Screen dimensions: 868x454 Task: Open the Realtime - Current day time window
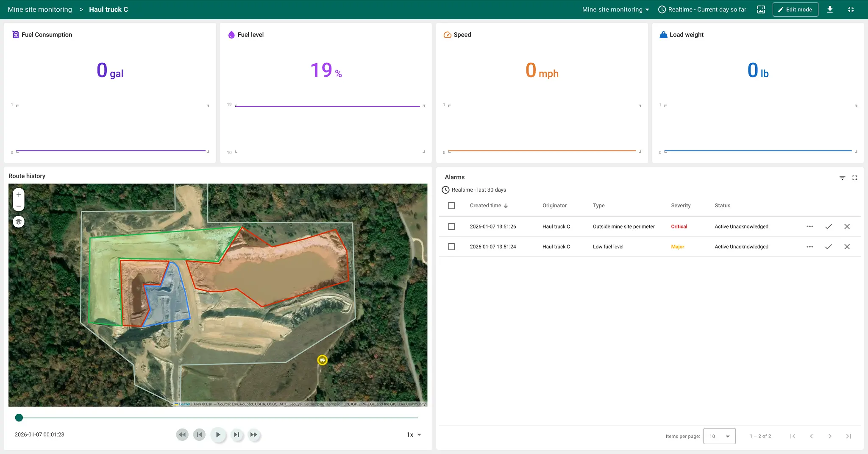click(x=702, y=9)
